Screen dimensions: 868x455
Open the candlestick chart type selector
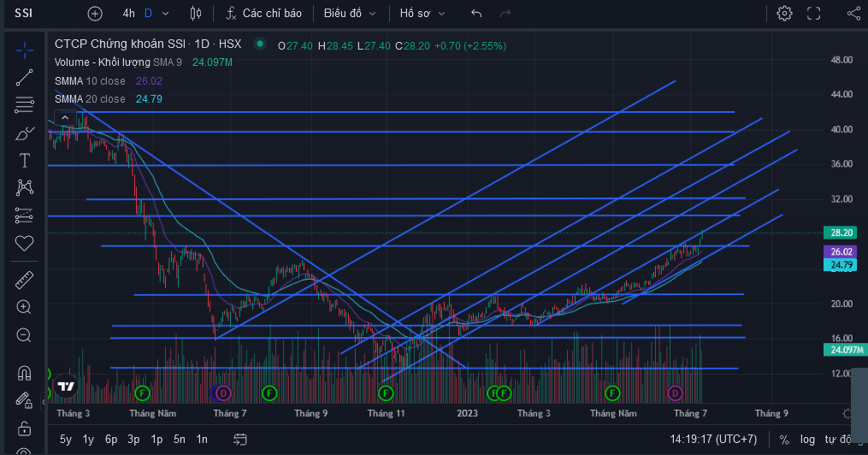click(196, 14)
